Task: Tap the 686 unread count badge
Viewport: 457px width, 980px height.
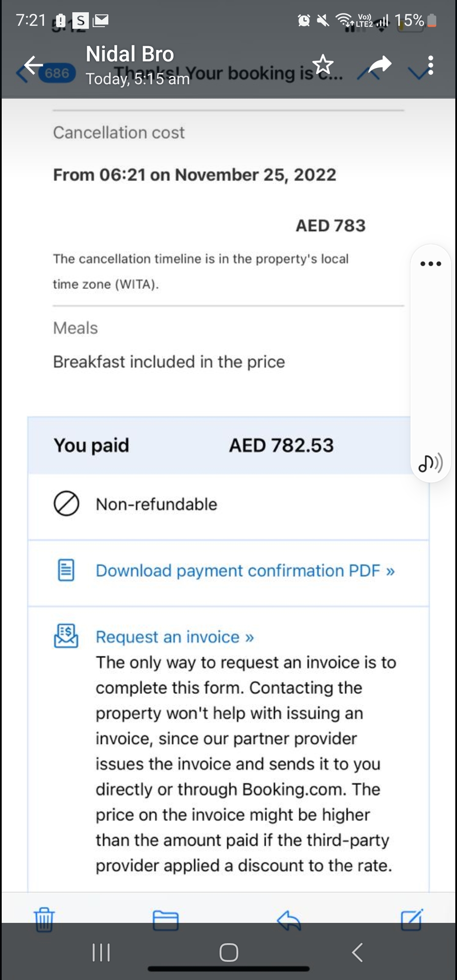Action: click(x=58, y=73)
